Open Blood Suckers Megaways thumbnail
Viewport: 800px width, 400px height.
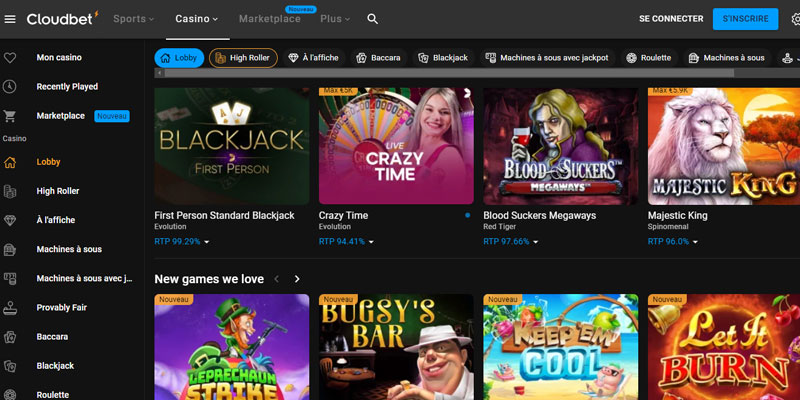coord(561,146)
